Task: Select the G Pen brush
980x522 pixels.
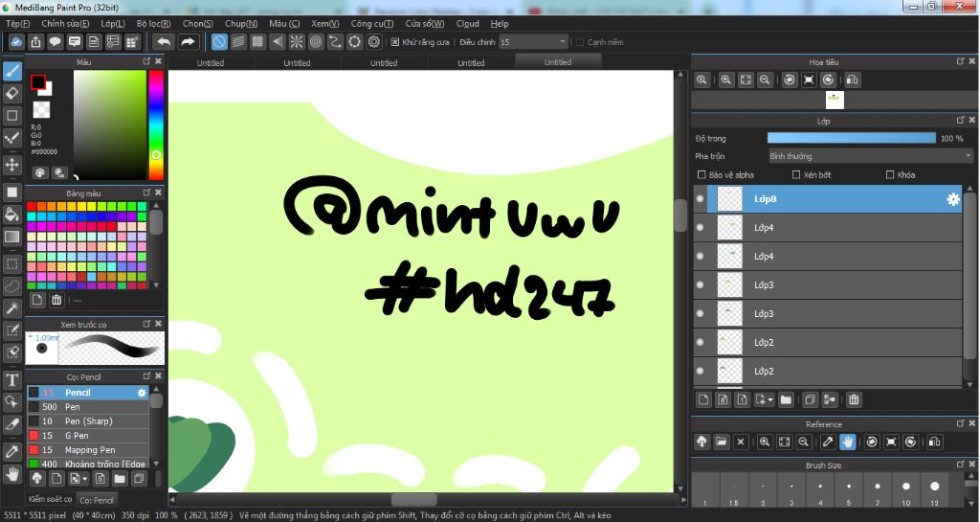Action: pos(87,436)
